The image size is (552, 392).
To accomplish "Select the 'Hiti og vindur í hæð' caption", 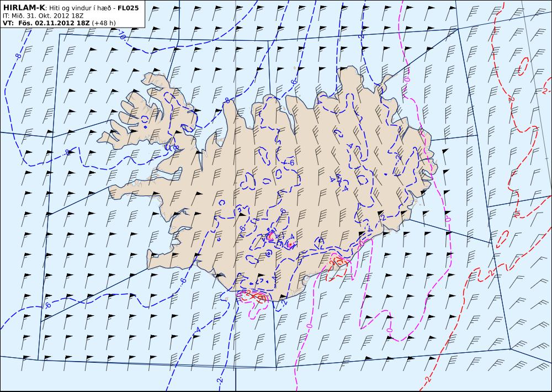I will [80, 8].
